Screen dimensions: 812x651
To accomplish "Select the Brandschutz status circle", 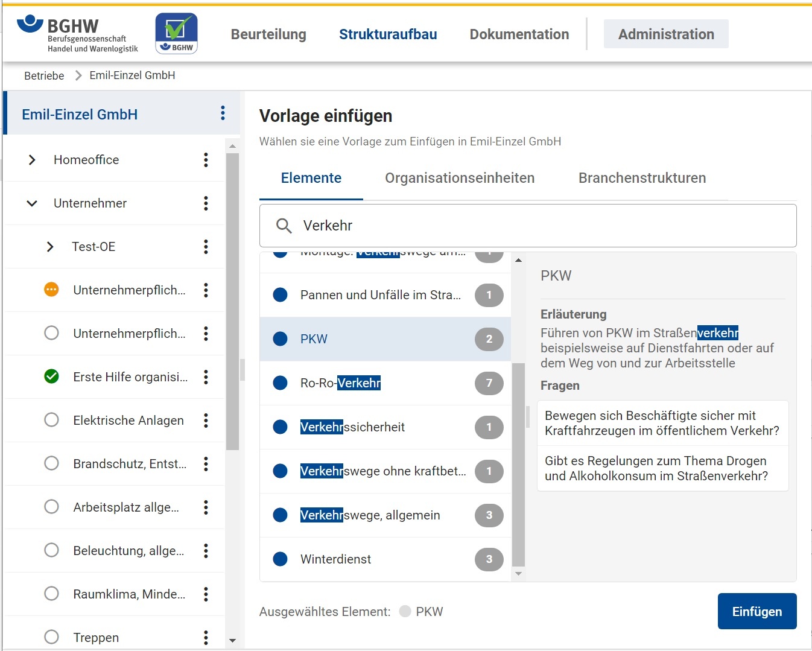I will point(52,464).
